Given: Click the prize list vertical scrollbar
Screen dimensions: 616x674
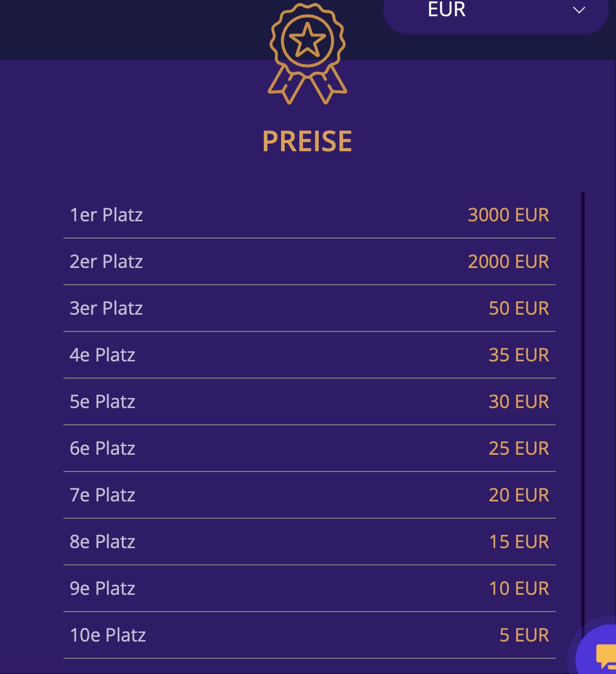Looking at the screenshot, I should (583, 411).
